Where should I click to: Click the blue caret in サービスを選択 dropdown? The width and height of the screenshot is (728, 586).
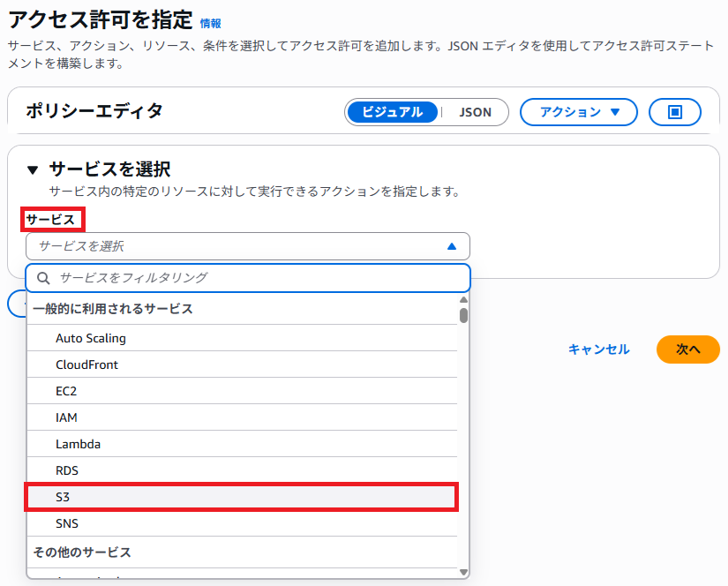click(x=452, y=247)
